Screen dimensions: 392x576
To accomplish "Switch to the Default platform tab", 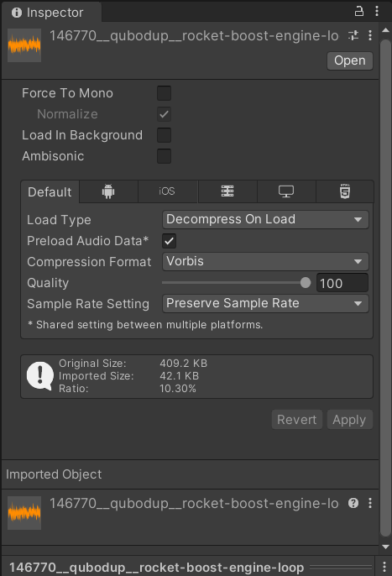I will click(x=50, y=191).
